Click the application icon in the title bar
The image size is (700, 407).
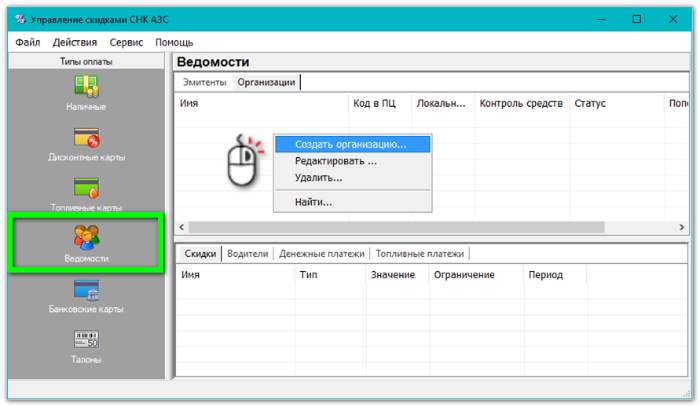click(22, 19)
